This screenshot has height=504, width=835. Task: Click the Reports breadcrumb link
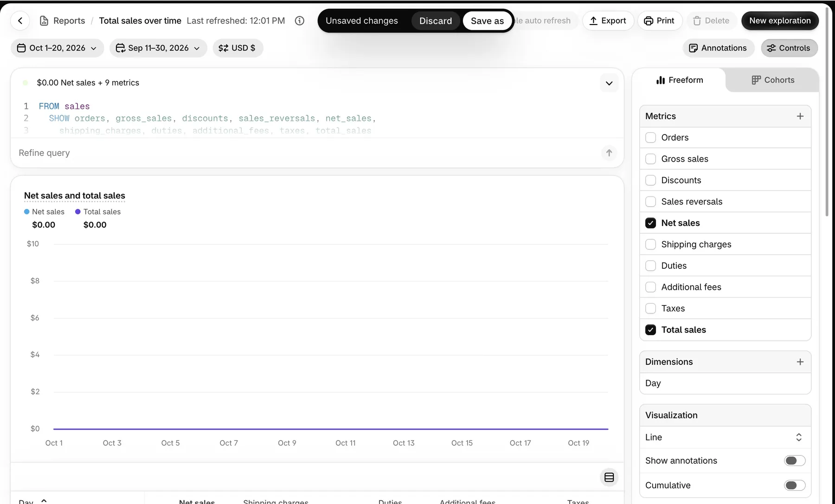tap(69, 21)
